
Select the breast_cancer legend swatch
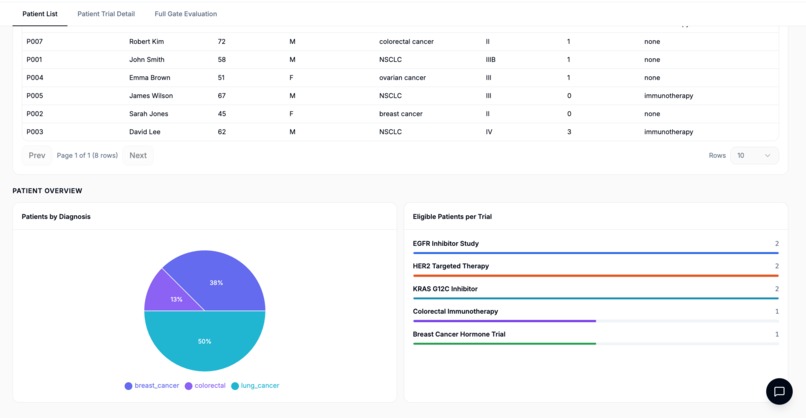(x=129, y=386)
